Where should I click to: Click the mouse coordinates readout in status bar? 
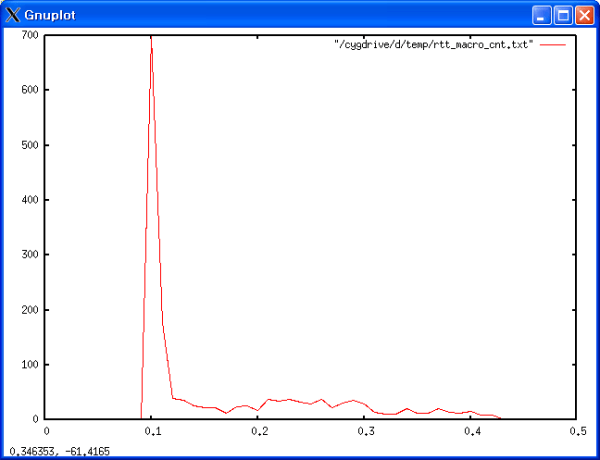(x=60, y=452)
